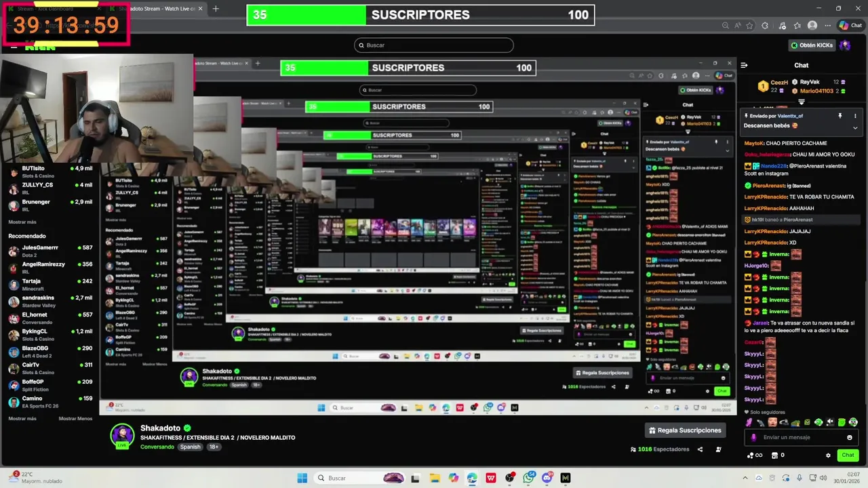This screenshot has width=868, height=488.
Task: Open BoffeGP channel in the sidebar
Action: click(x=50, y=385)
